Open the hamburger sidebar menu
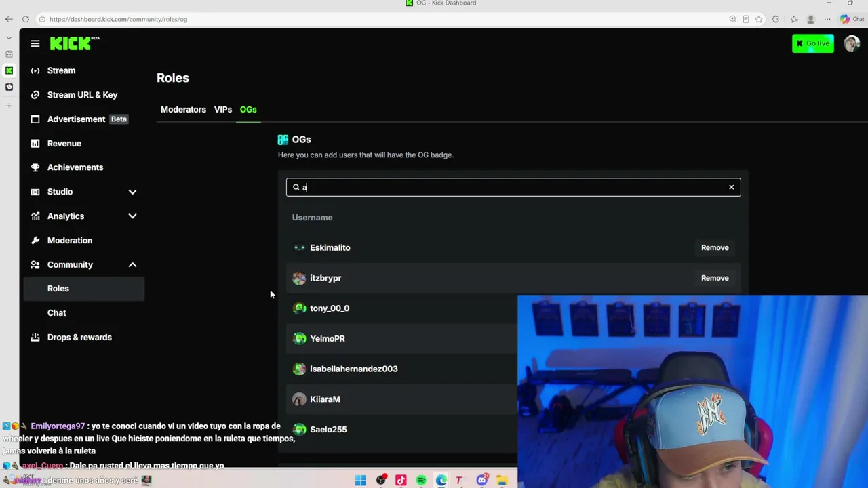The image size is (868, 488). click(35, 43)
